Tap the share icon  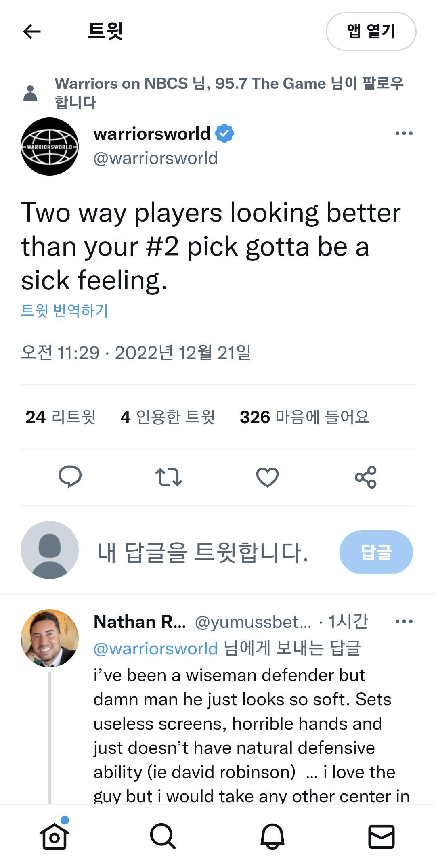click(366, 477)
